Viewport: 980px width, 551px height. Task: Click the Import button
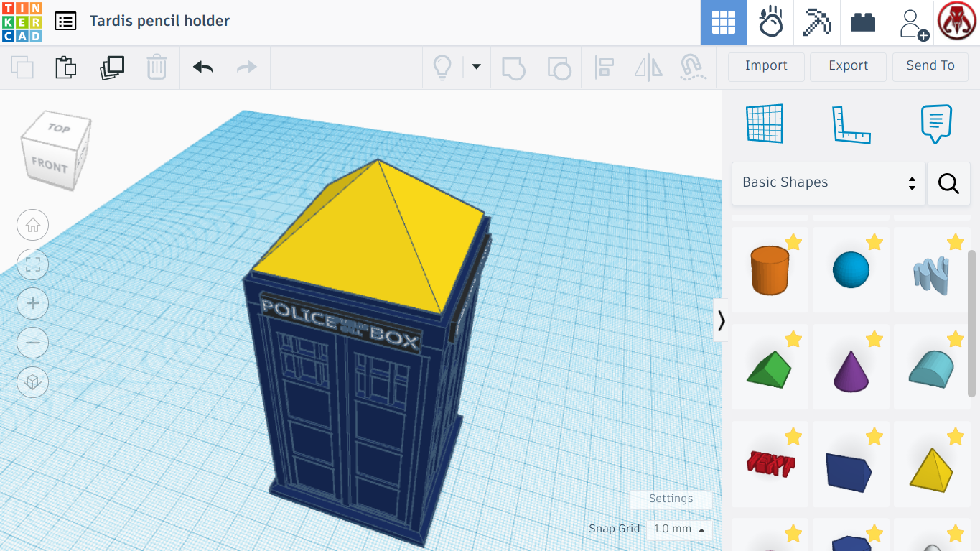coord(766,66)
